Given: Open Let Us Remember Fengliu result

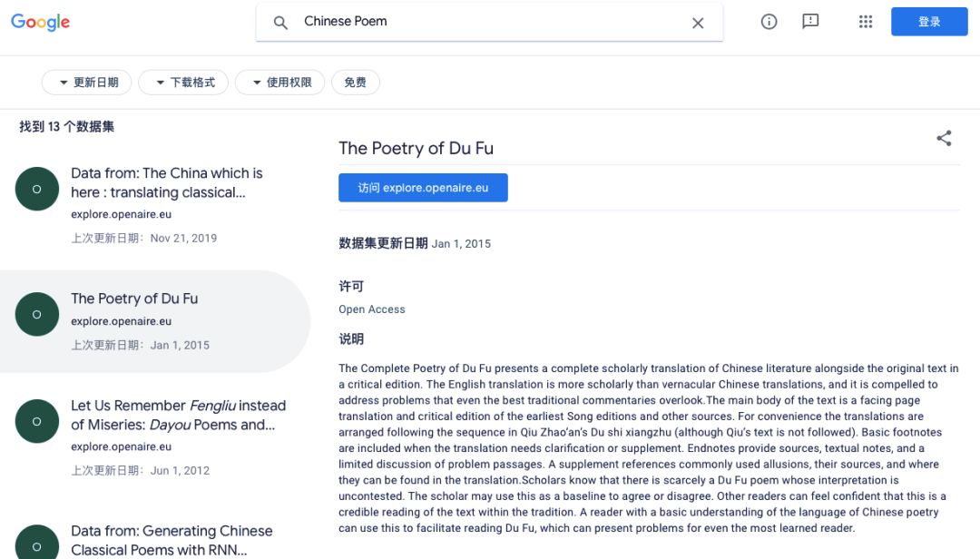Looking at the screenshot, I should [178, 415].
